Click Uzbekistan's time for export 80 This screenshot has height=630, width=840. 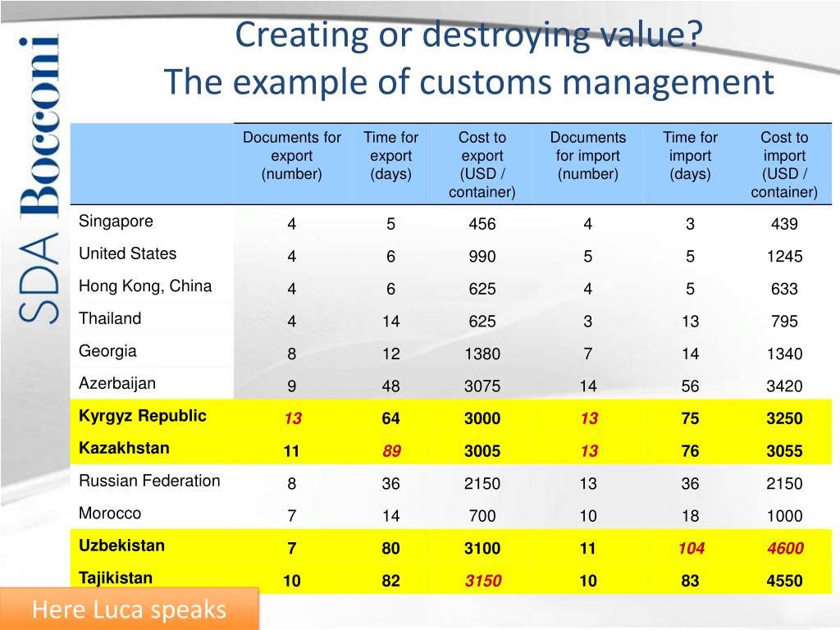pyautogui.click(x=390, y=549)
